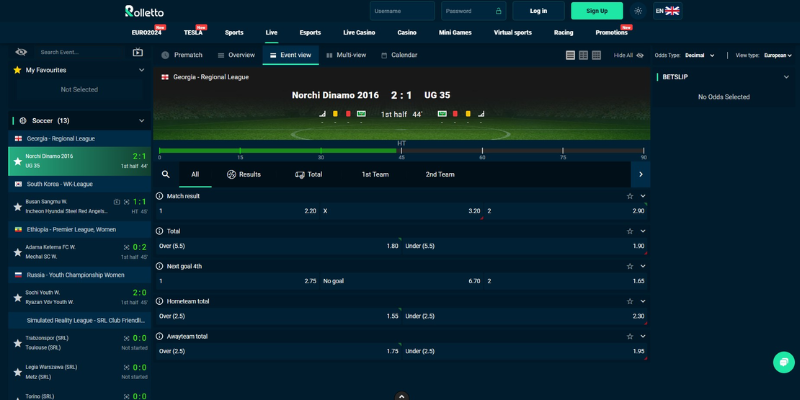The image size is (800, 400).
Task: Switch to the Multi-view tab
Action: pyautogui.click(x=346, y=55)
